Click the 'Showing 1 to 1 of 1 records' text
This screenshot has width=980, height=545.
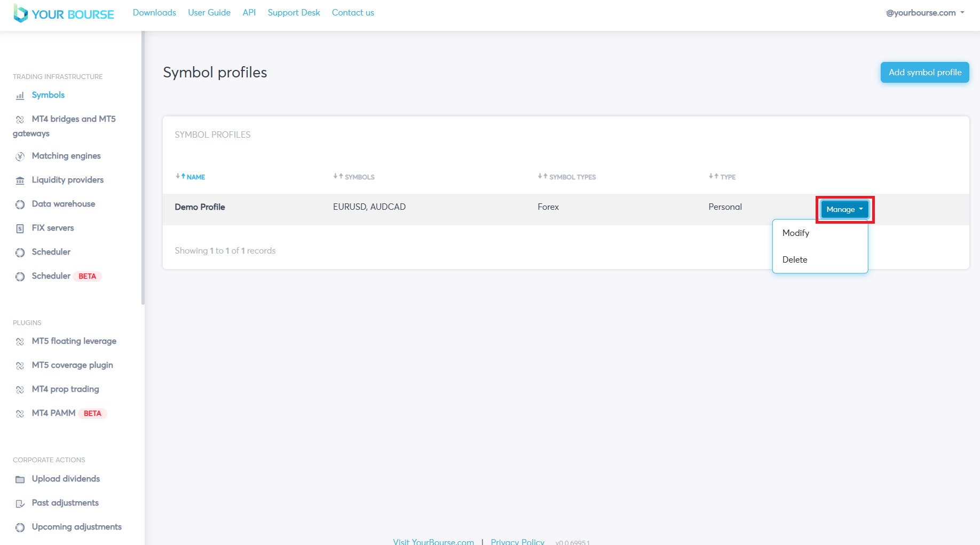(225, 251)
